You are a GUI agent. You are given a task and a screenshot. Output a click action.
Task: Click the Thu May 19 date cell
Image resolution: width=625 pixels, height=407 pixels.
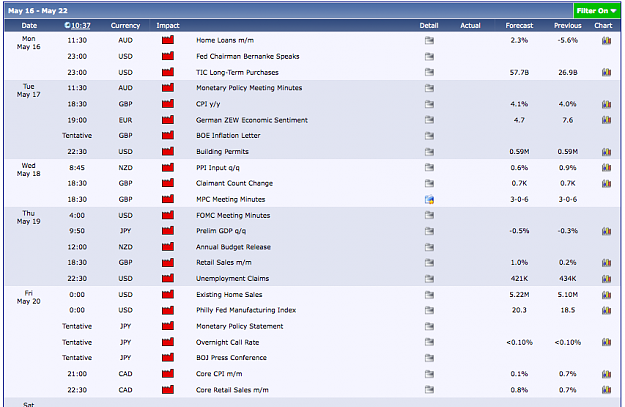pyautogui.click(x=29, y=217)
